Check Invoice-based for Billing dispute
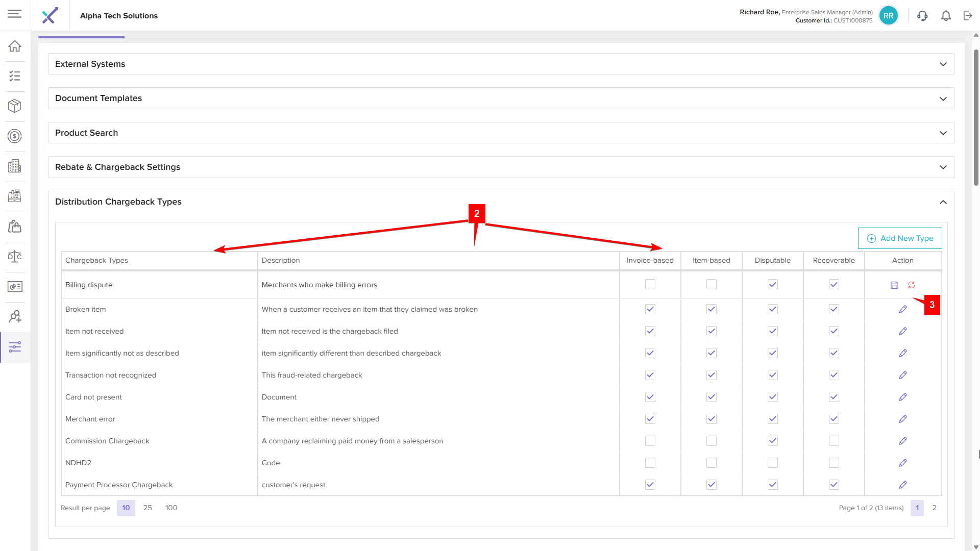Image resolution: width=980 pixels, height=551 pixels. 650,285
